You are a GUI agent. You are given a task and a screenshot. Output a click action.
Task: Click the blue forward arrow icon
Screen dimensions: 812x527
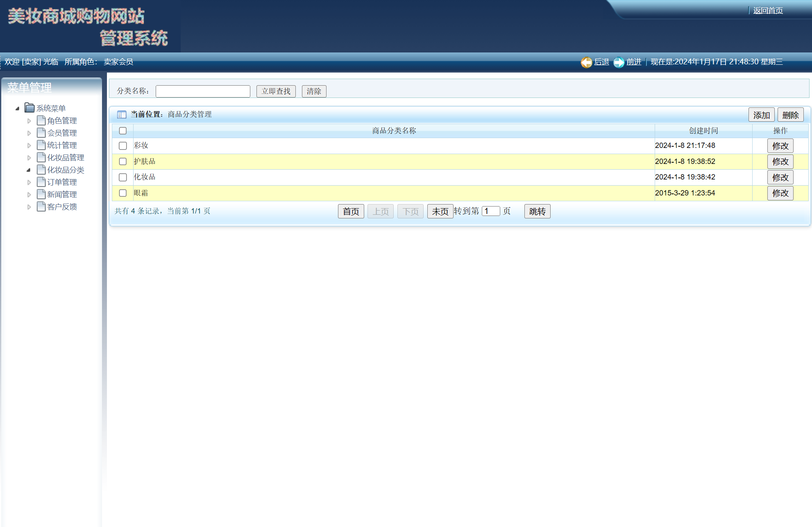(x=619, y=62)
